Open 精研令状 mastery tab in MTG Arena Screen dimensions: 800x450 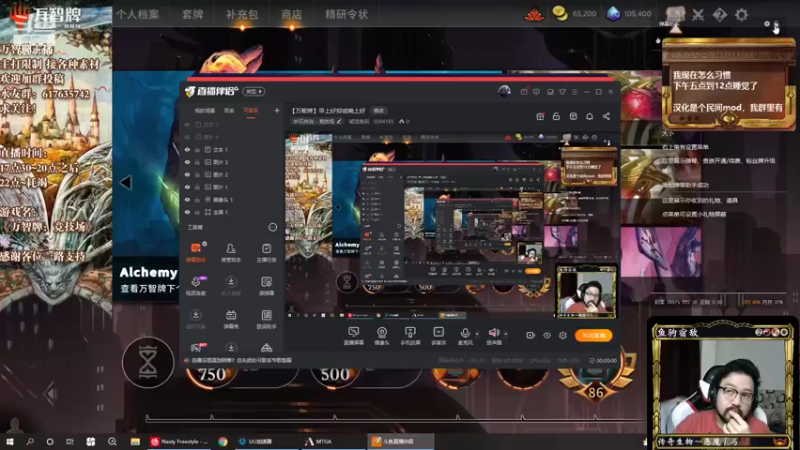click(346, 14)
